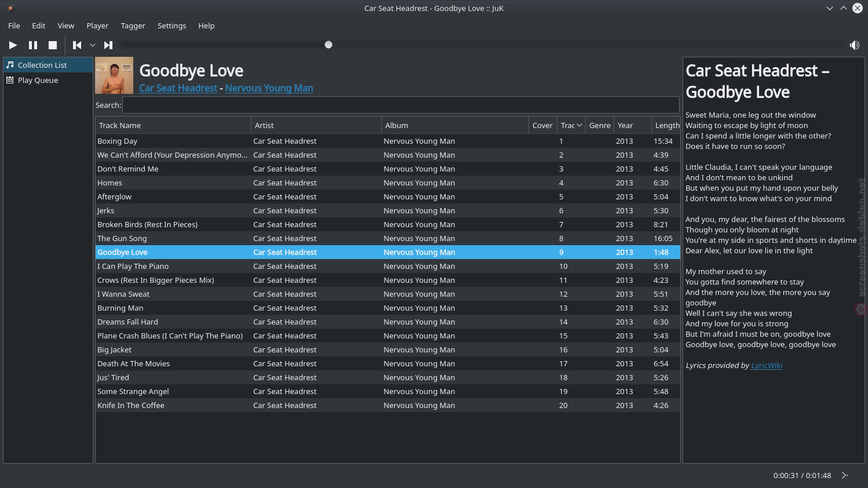Click the Cover column header

click(543, 125)
